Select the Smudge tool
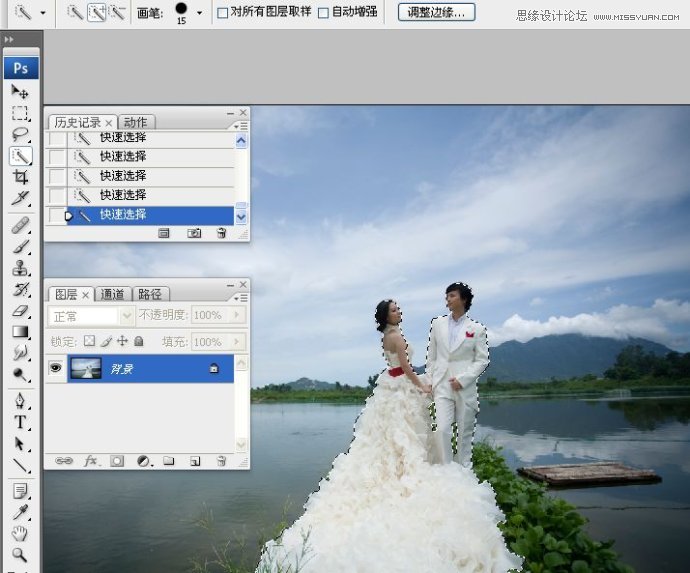The height and width of the screenshot is (573, 690). (20, 353)
